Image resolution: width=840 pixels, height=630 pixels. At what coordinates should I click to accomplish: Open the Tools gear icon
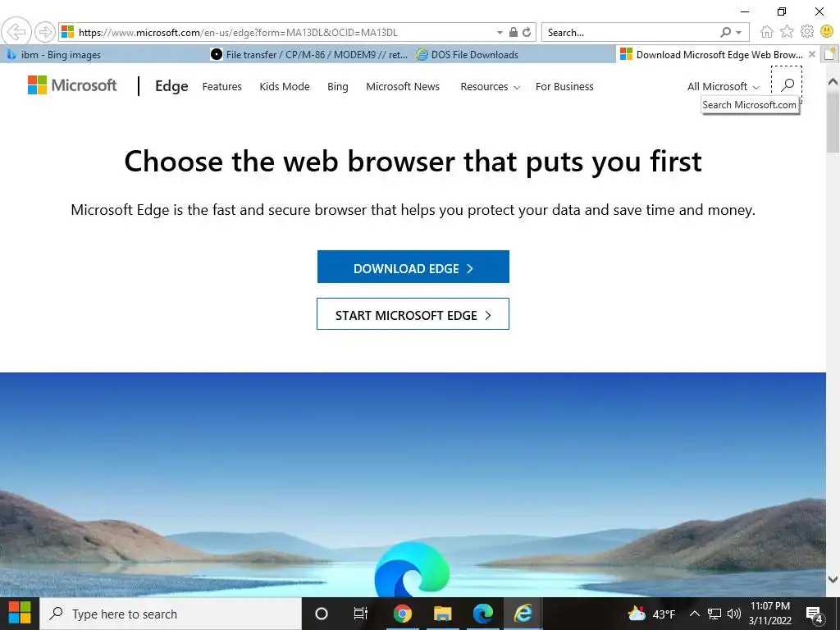tap(807, 32)
